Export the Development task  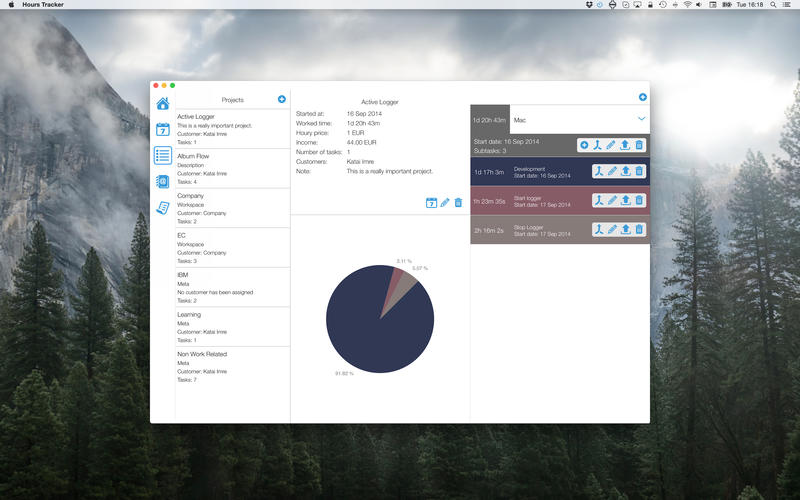(x=625, y=171)
